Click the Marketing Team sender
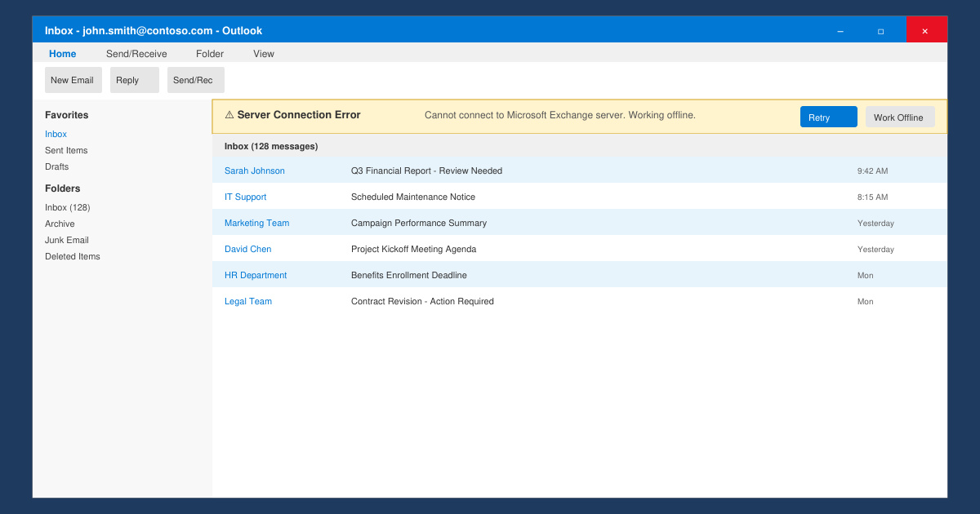980x514 pixels. [256, 223]
